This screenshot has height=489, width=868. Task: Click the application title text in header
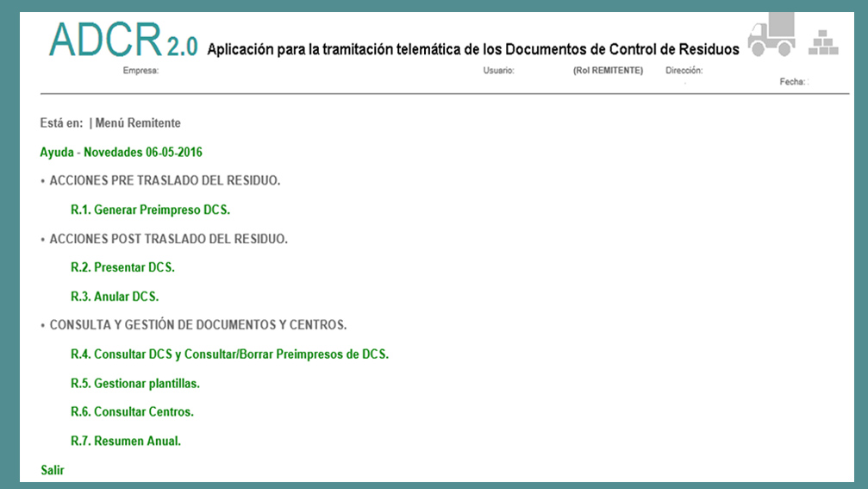473,49
